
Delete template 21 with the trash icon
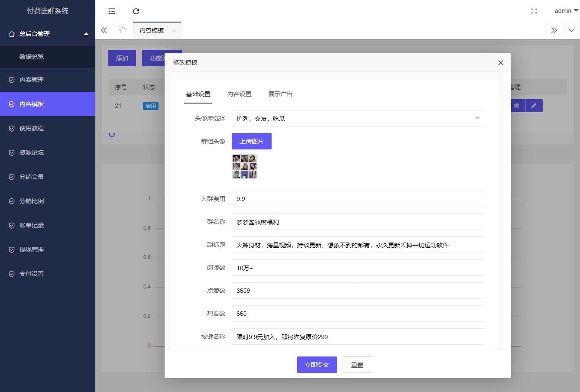[x=517, y=105]
